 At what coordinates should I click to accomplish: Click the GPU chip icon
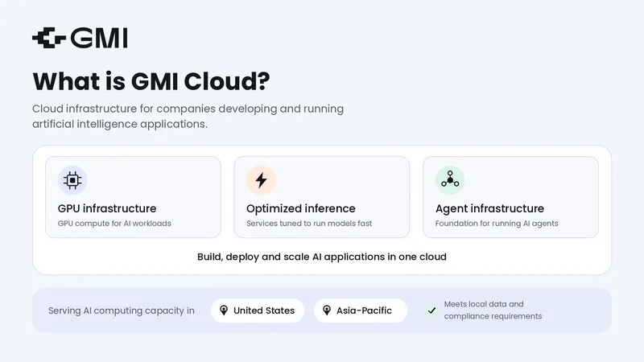[x=72, y=180]
